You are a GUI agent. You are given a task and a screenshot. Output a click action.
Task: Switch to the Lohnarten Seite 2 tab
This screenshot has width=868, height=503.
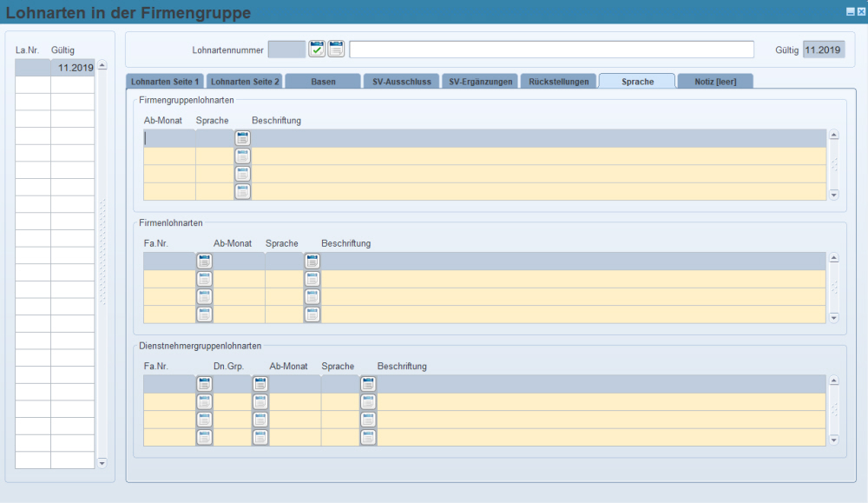point(245,82)
